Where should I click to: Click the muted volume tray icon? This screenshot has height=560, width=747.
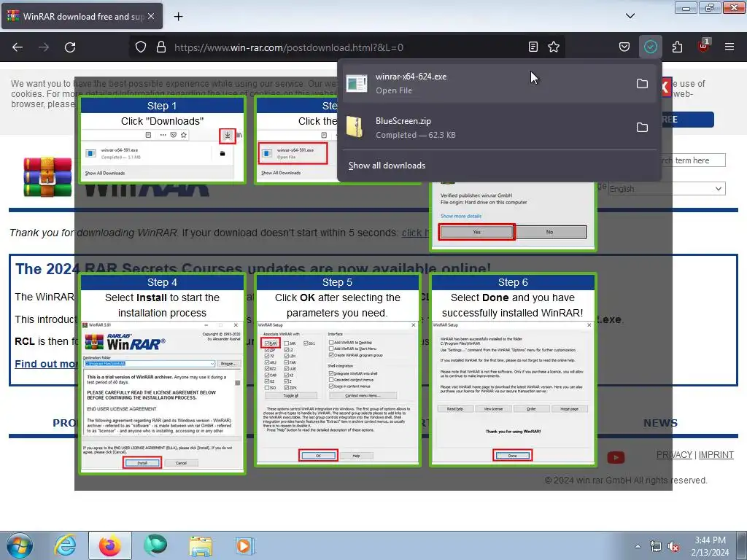(x=673, y=546)
